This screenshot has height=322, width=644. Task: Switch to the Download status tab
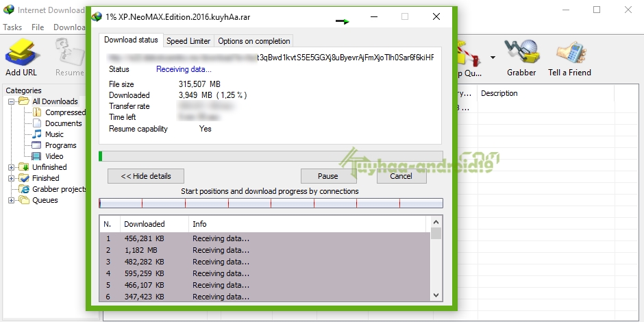131,40
